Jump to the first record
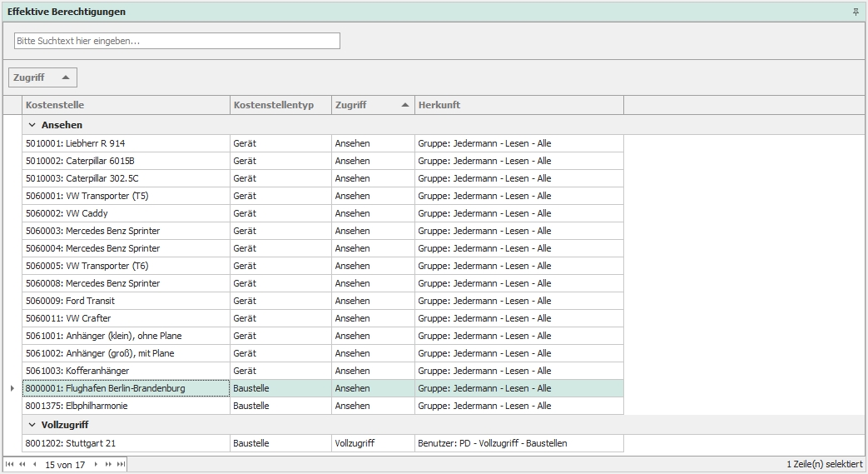Viewport: 868px width, 474px height. pyautogui.click(x=10, y=465)
